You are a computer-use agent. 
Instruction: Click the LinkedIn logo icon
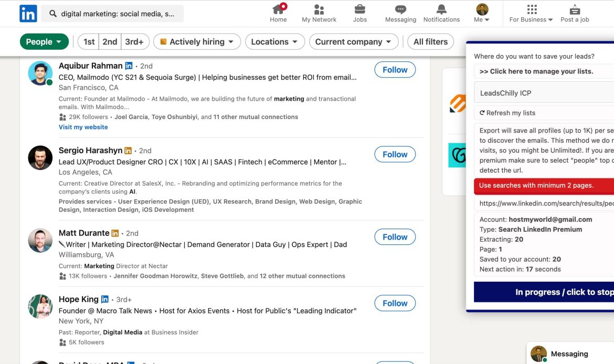[x=28, y=14]
